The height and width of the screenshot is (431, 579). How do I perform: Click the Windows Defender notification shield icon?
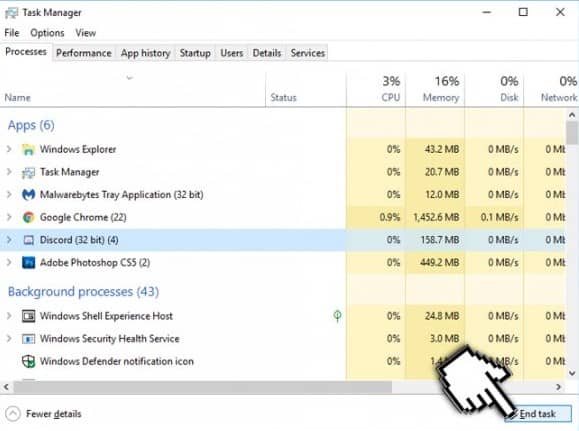[28, 361]
